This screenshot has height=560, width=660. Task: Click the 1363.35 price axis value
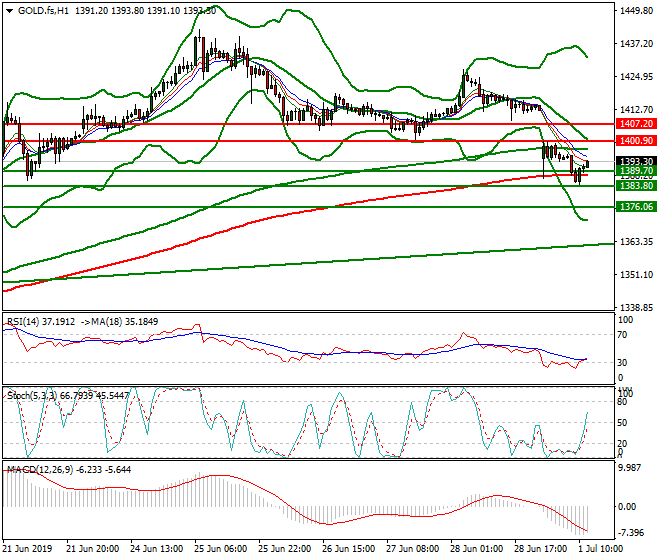[636, 242]
